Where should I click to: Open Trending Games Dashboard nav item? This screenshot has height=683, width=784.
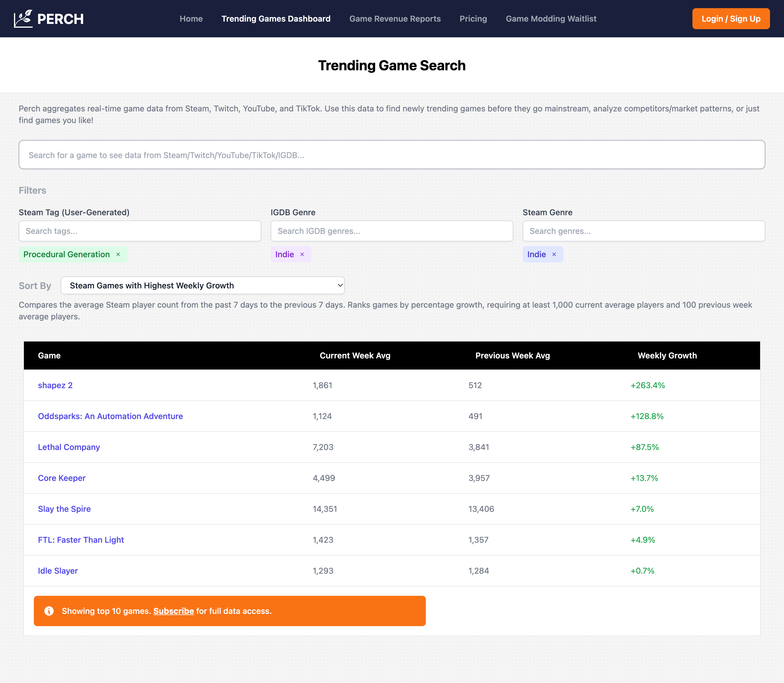coord(276,19)
